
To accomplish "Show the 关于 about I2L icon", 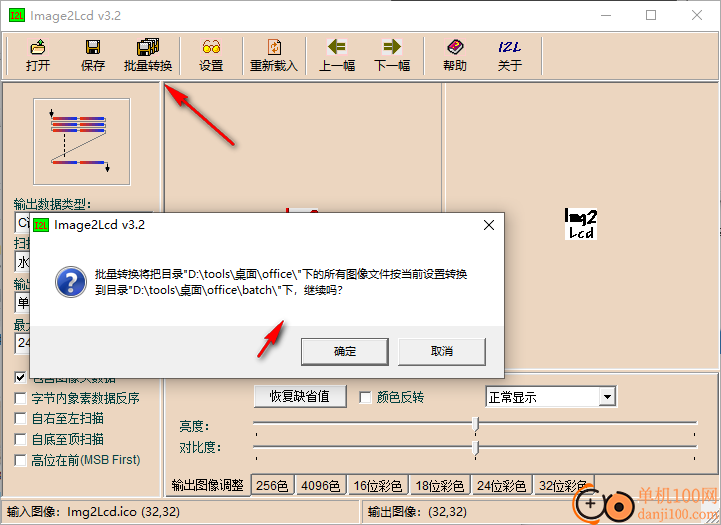I will pyautogui.click(x=509, y=55).
